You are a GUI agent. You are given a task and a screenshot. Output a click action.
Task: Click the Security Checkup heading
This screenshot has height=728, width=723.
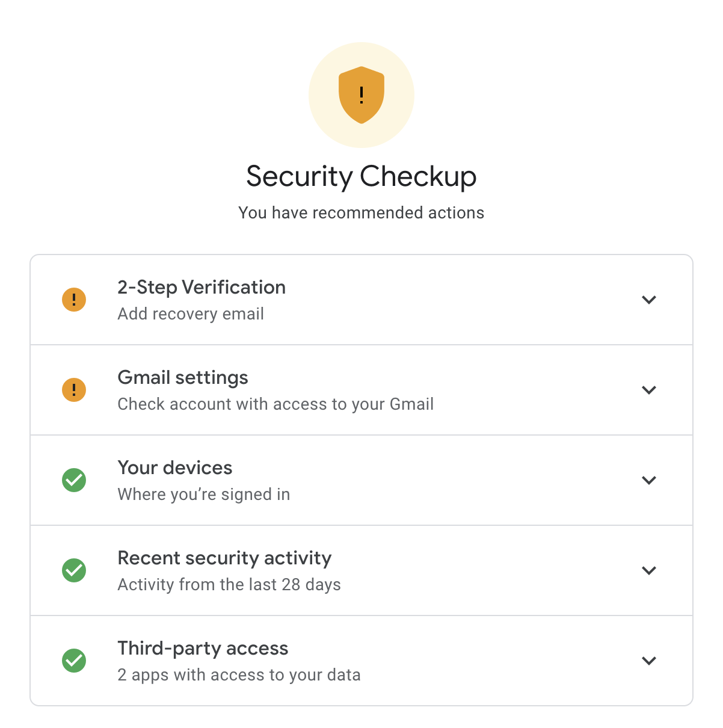coord(361,176)
